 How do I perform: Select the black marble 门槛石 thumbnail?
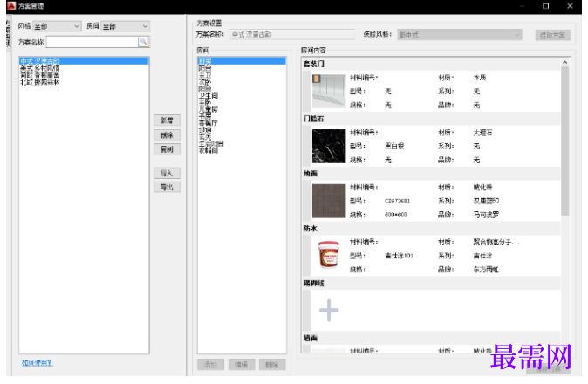click(329, 146)
